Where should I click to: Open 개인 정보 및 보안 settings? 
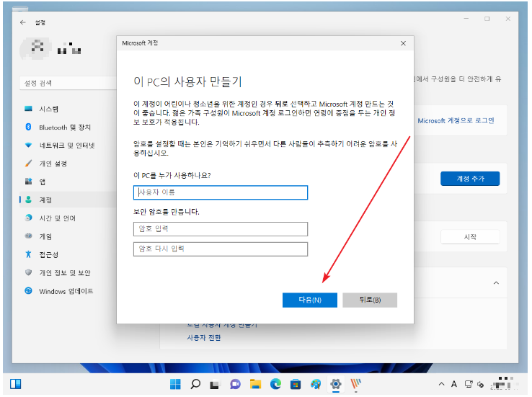68,273
